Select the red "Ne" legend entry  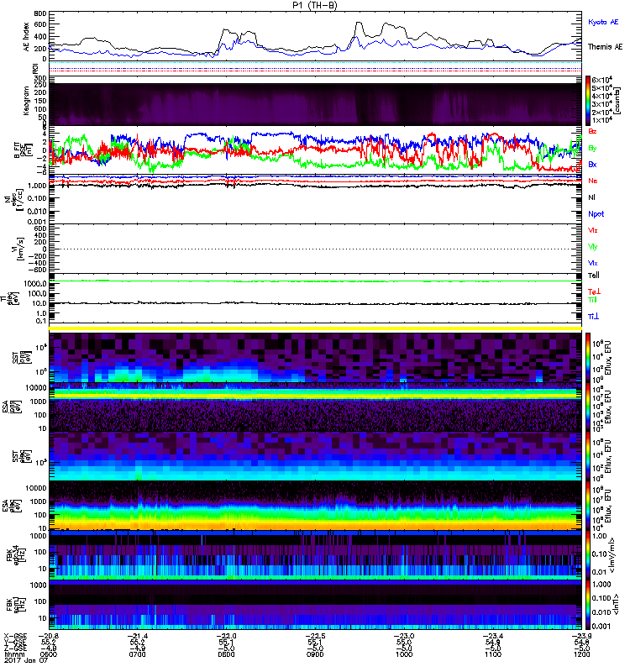(x=593, y=181)
